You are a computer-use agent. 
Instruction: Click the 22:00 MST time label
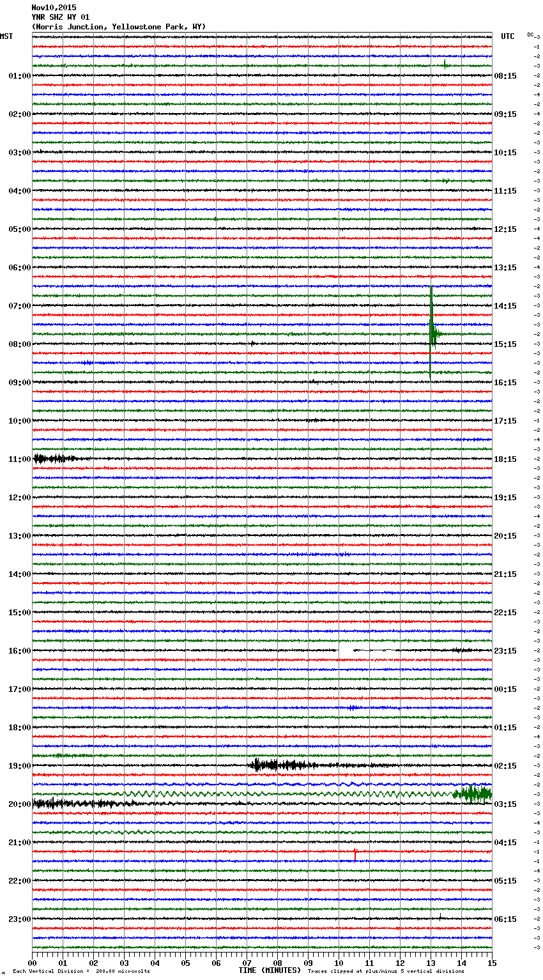tap(20, 881)
